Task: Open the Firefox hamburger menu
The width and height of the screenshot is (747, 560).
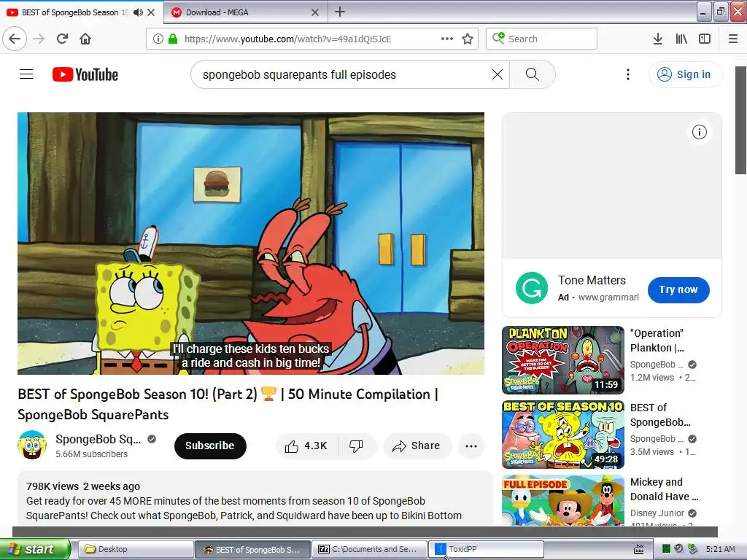Action: tap(733, 39)
